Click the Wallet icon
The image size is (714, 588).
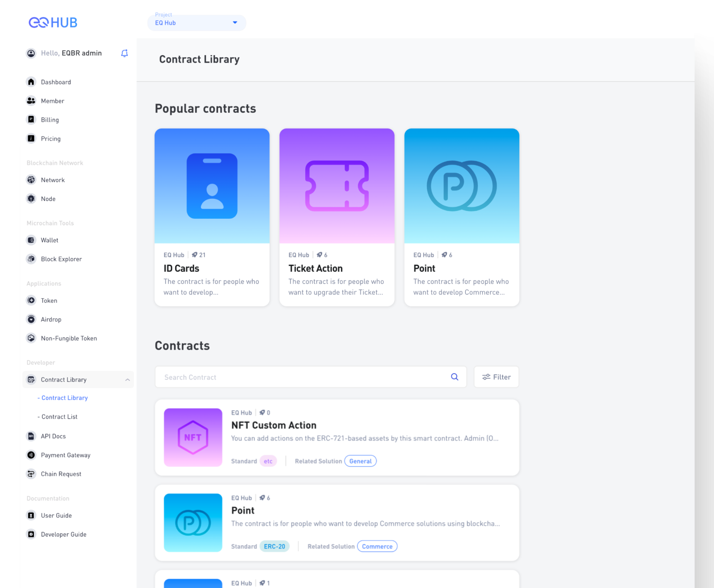pos(31,240)
